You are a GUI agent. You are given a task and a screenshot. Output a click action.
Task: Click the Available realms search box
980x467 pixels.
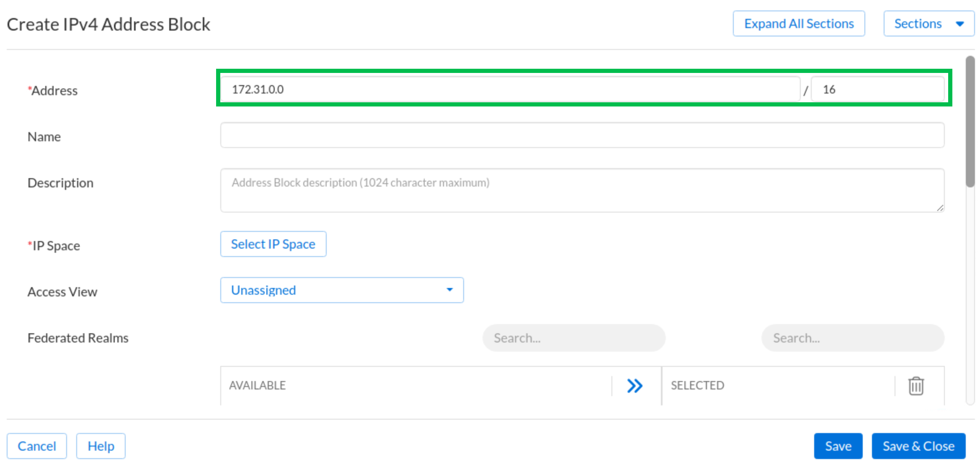(573, 338)
